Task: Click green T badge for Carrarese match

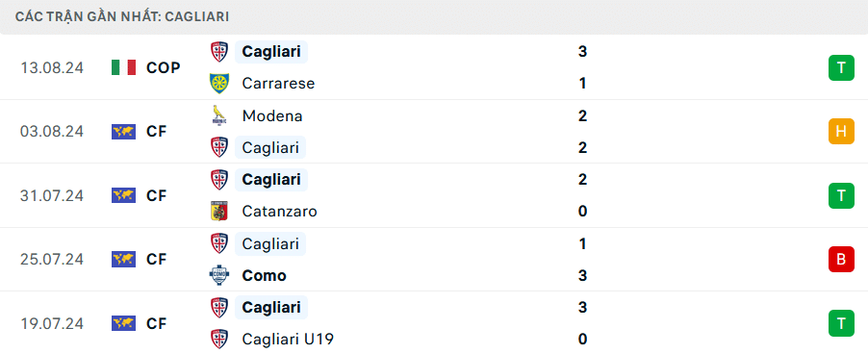Action: (x=841, y=68)
